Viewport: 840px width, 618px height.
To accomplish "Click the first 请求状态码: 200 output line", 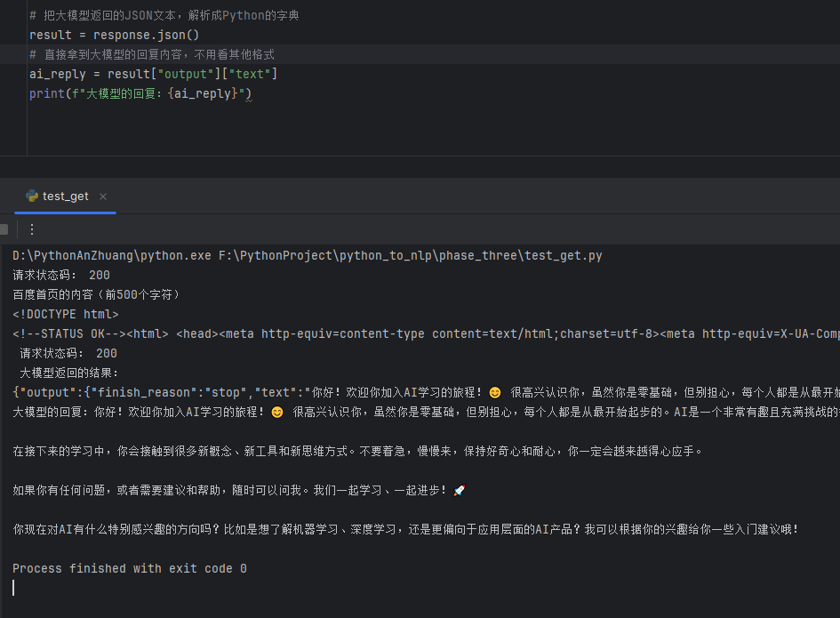I will point(61,276).
